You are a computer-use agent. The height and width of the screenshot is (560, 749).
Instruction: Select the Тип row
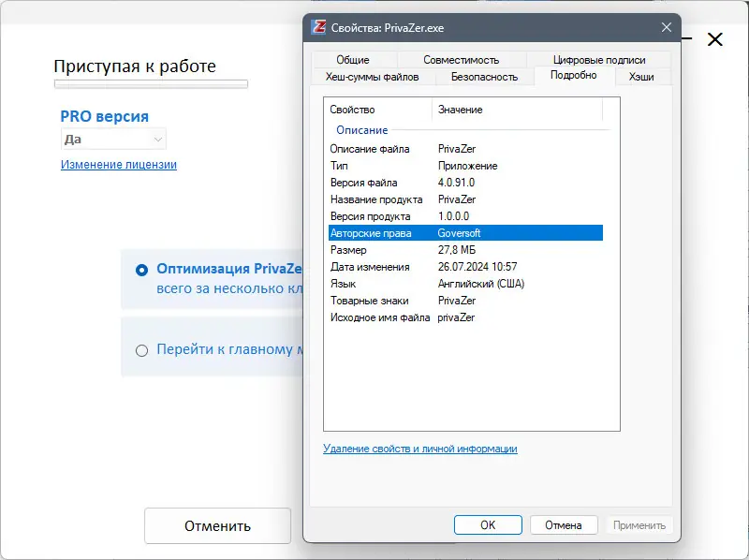point(465,166)
